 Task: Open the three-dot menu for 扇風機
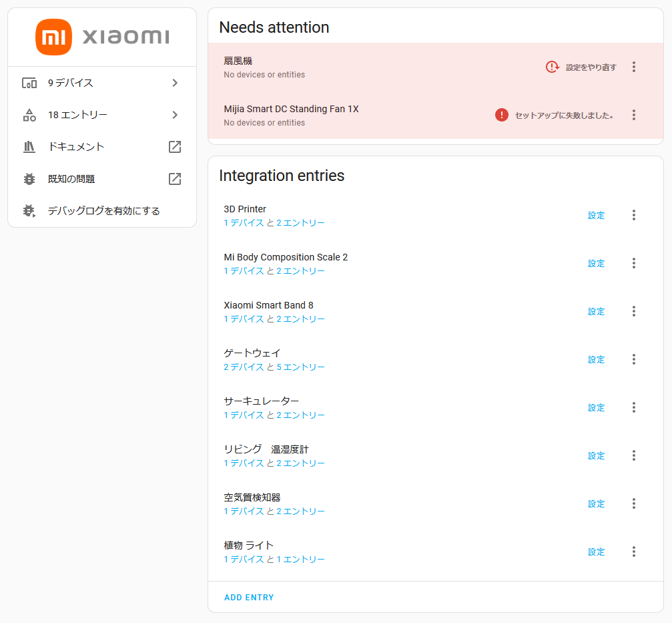(x=634, y=67)
